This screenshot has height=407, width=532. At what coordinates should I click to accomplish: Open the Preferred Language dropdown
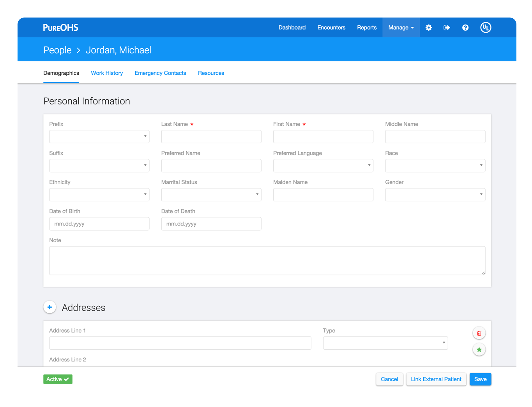tap(323, 166)
